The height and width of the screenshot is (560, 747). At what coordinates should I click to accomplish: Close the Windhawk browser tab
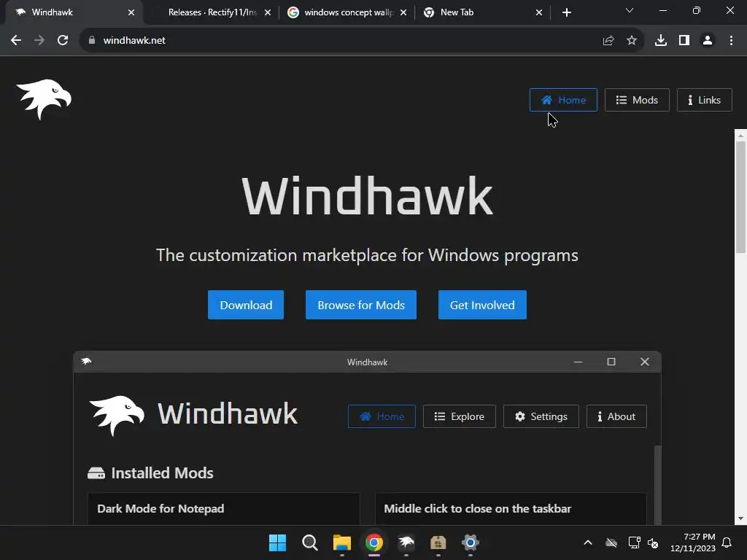(131, 12)
